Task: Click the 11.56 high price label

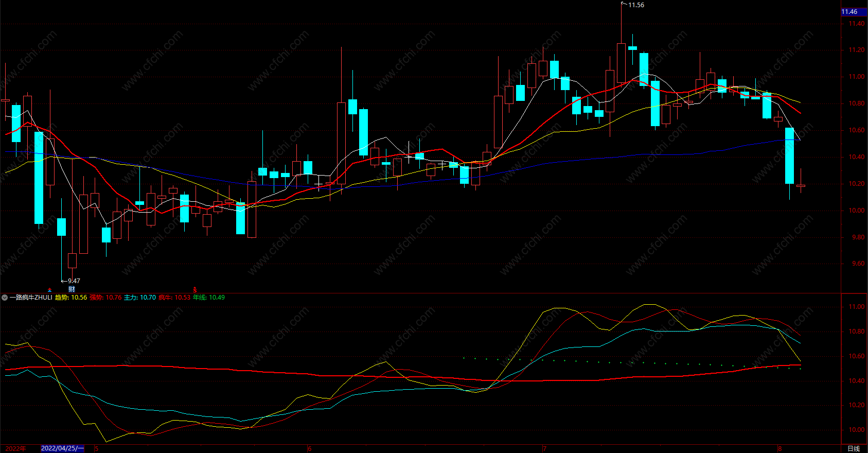Action: point(636,5)
